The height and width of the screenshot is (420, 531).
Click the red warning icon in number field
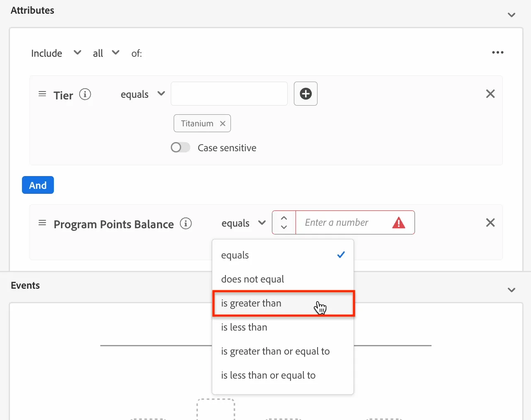click(399, 223)
